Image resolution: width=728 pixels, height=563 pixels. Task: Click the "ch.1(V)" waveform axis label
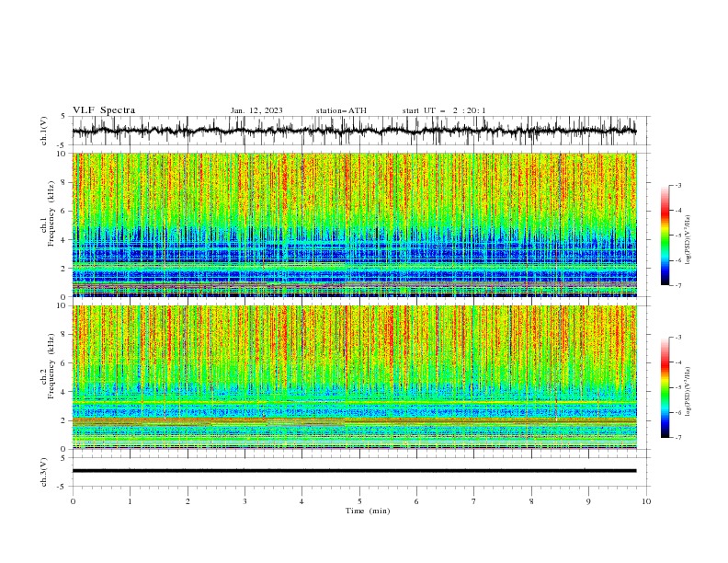[x=44, y=131]
